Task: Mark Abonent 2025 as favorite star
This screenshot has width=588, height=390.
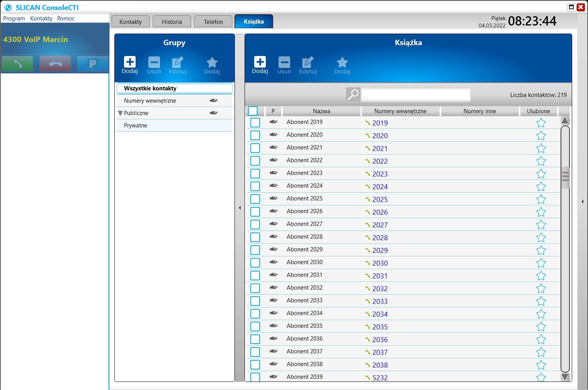Action: (x=541, y=199)
